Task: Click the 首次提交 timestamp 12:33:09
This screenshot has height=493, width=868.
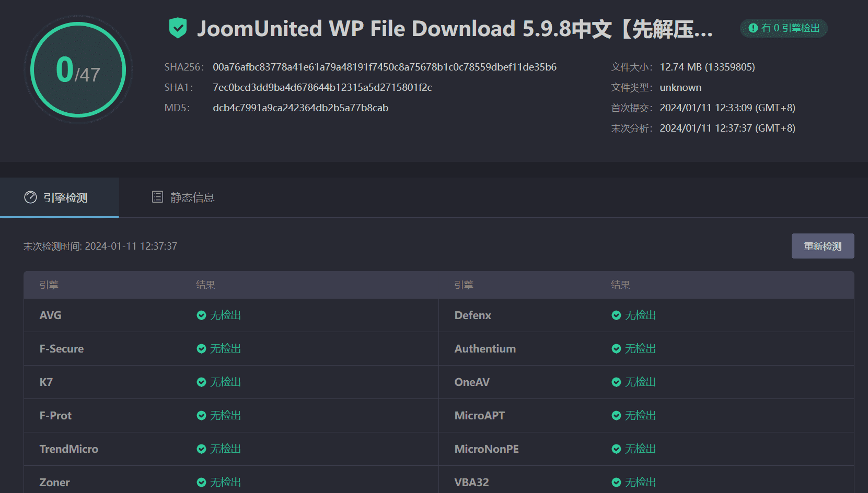Action: point(727,108)
